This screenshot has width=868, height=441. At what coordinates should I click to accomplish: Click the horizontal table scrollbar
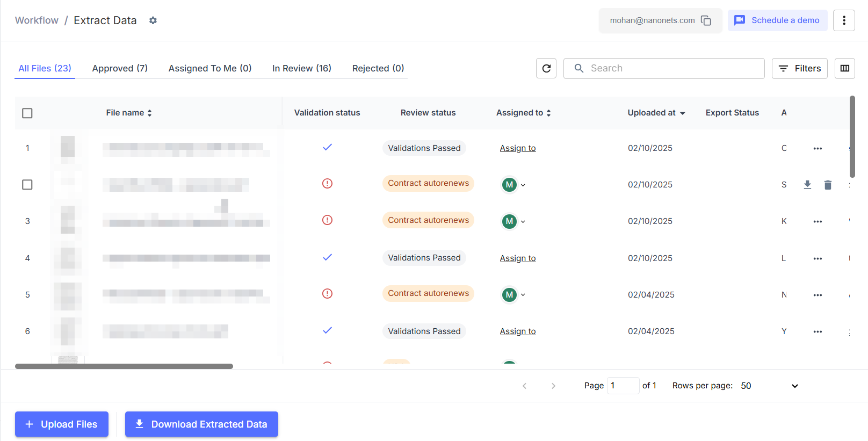124,366
